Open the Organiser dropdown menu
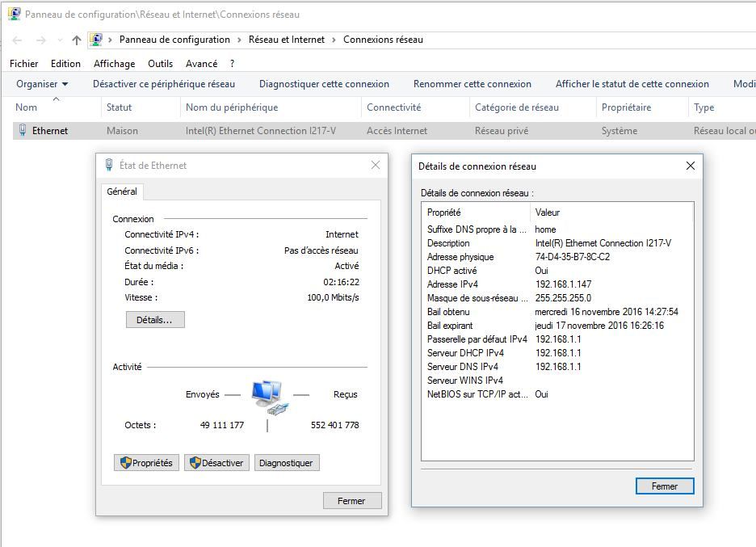Image resolution: width=756 pixels, height=547 pixels. (x=42, y=84)
